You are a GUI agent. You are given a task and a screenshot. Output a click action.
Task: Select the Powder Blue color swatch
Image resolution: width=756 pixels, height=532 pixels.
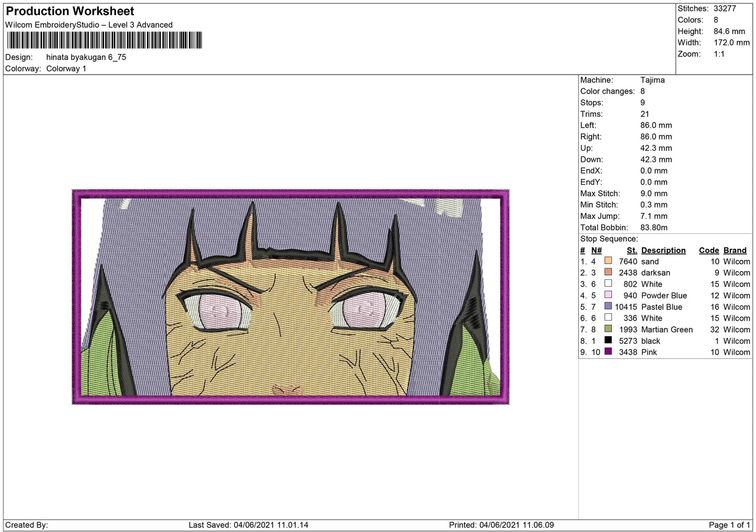(608, 295)
